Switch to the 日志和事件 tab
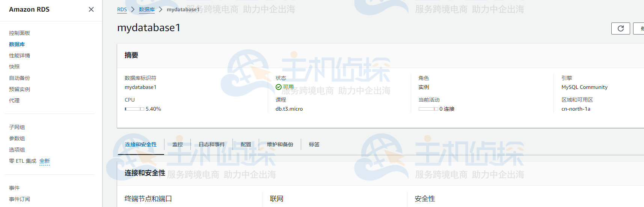This screenshot has width=644, height=207. click(x=212, y=144)
